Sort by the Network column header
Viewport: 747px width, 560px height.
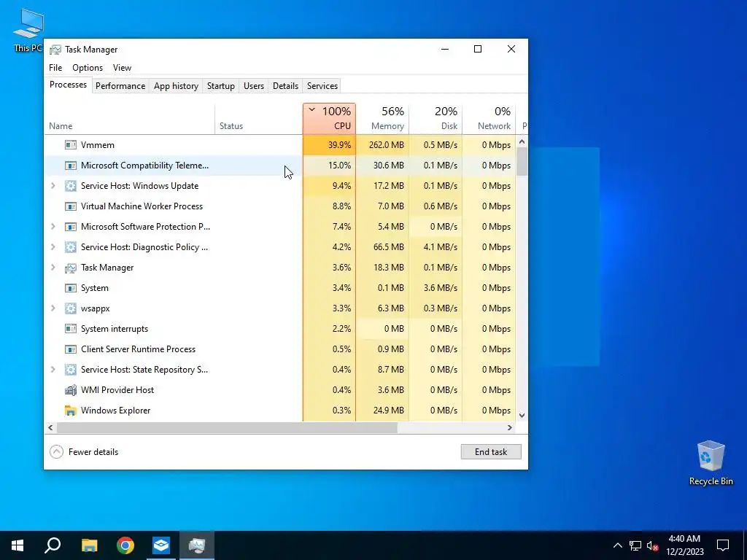(489, 119)
